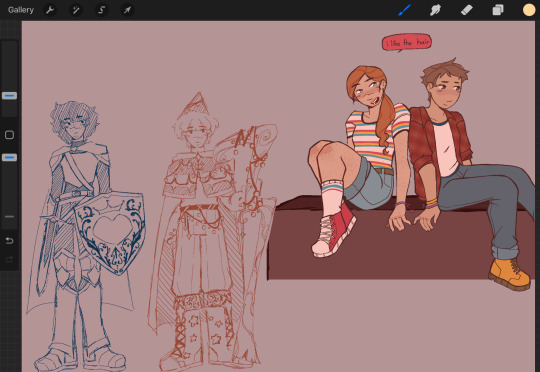Click the 'i like the hair' speech bubble
540x372 pixels.
pyautogui.click(x=406, y=43)
